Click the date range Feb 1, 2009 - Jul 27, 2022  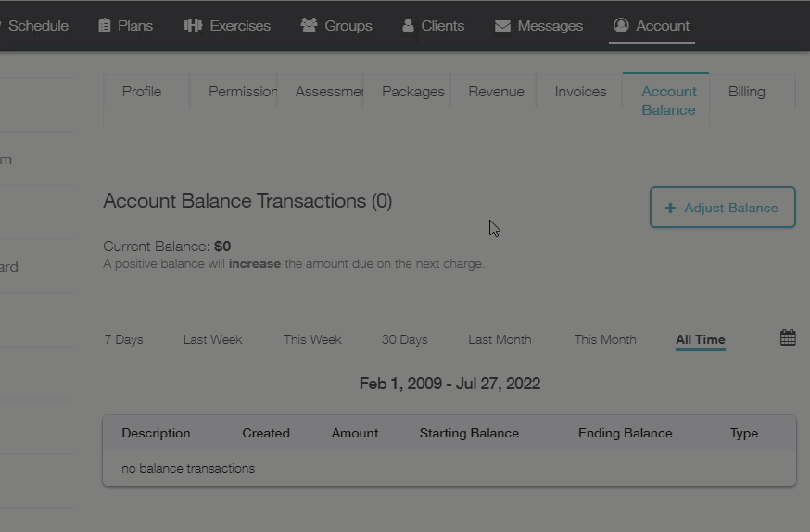449,384
